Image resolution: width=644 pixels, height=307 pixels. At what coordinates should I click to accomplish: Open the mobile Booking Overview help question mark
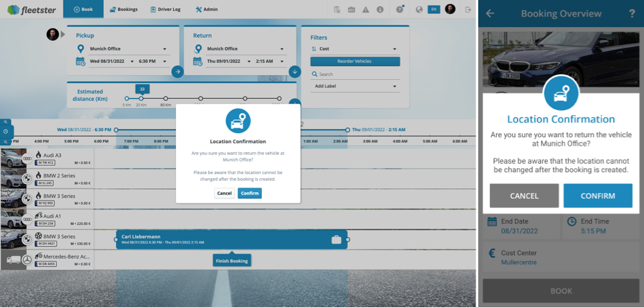[x=632, y=14]
